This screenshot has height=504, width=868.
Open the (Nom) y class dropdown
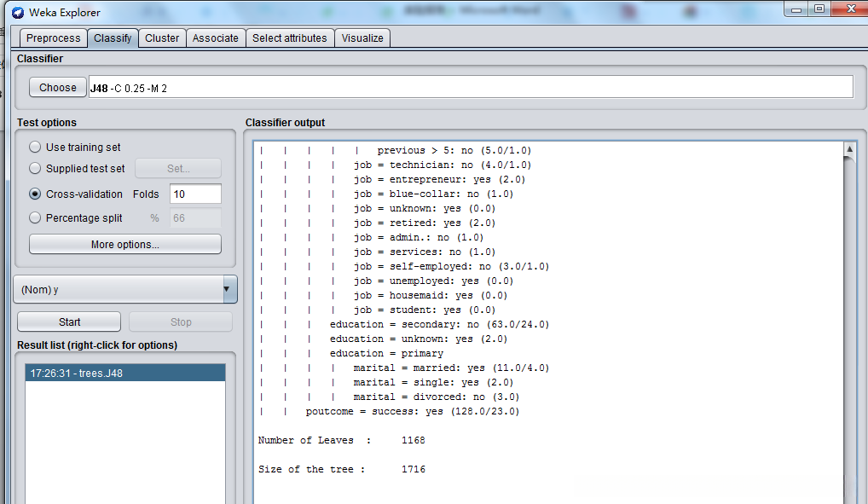[x=125, y=289]
